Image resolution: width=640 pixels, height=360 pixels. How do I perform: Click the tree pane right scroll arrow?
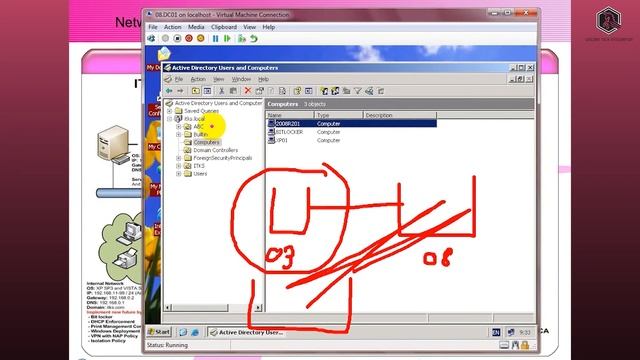pyautogui.click(x=258, y=307)
